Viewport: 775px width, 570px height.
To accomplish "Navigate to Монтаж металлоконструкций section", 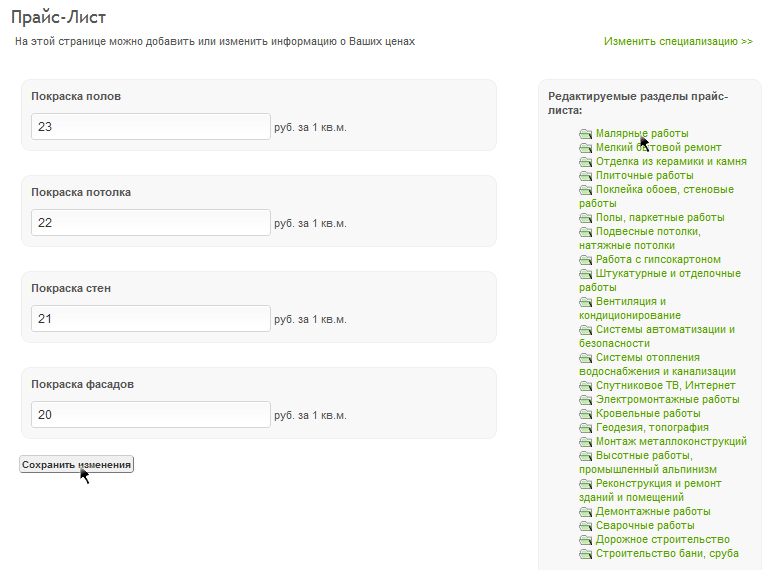I will [x=671, y=441].
